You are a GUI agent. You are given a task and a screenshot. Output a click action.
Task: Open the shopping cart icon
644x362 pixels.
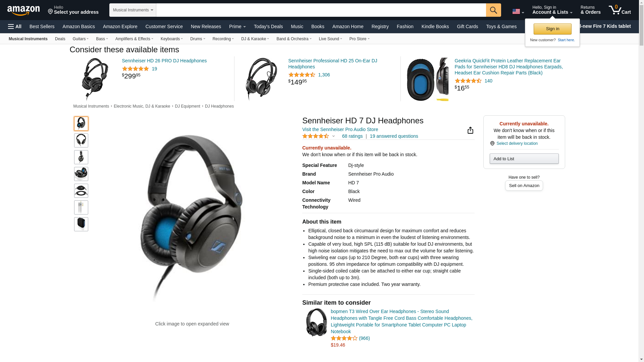tap(620, 10)
